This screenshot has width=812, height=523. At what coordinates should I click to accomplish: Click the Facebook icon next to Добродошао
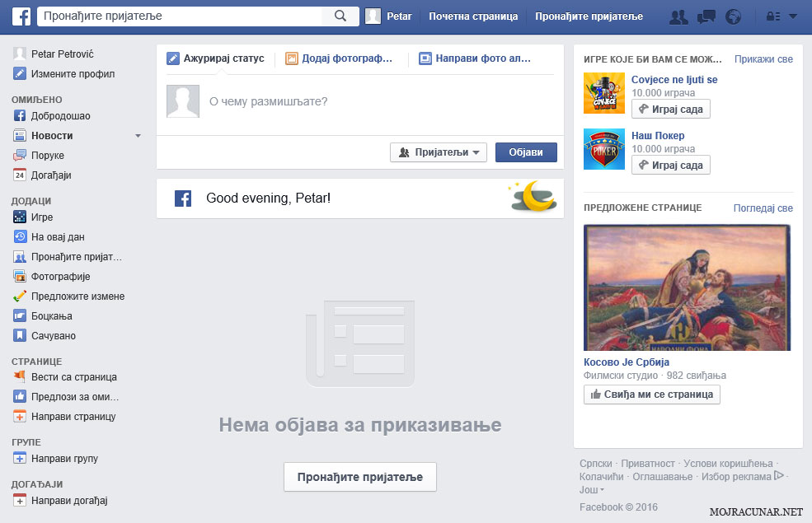[x=20, y=115]
